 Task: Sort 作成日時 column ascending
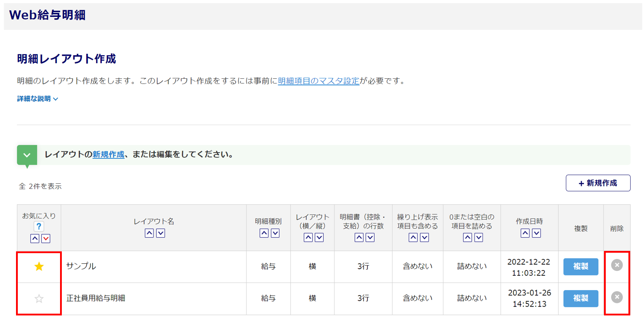point(525,233)
